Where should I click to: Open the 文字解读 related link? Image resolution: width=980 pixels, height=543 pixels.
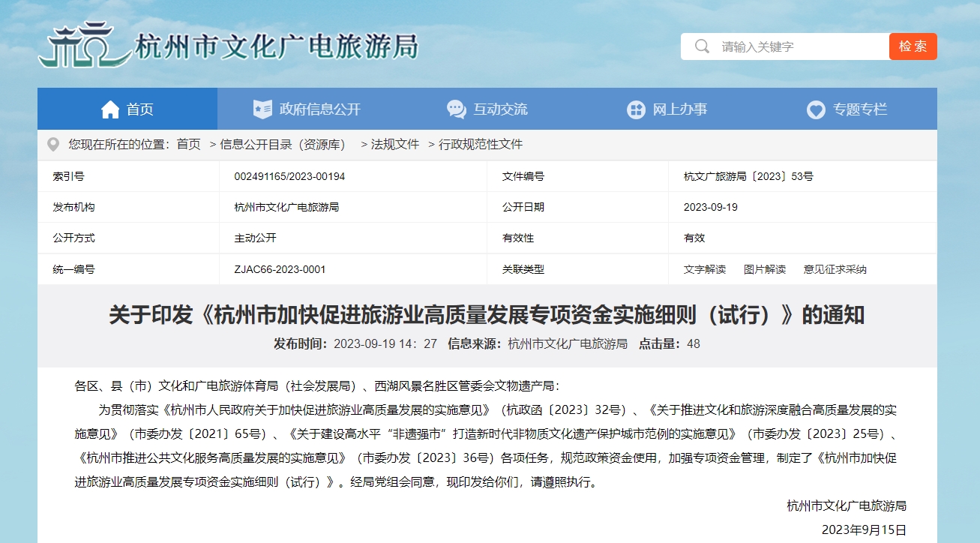click(704, 269)
